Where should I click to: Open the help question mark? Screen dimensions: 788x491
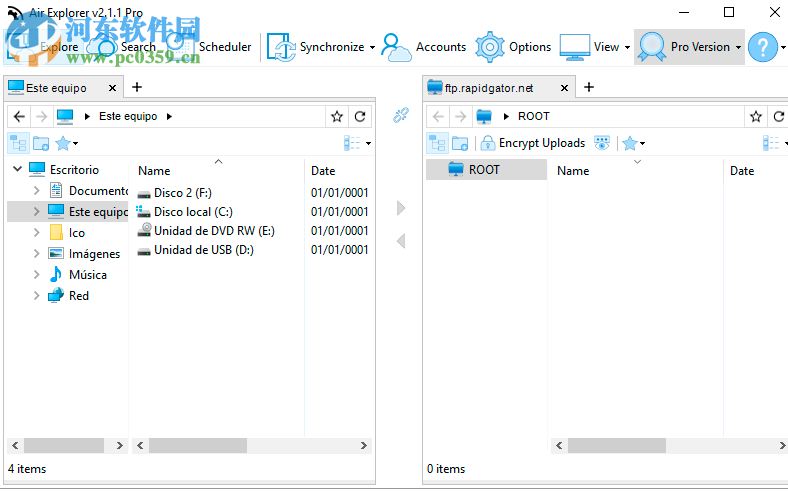pos(762,47)
